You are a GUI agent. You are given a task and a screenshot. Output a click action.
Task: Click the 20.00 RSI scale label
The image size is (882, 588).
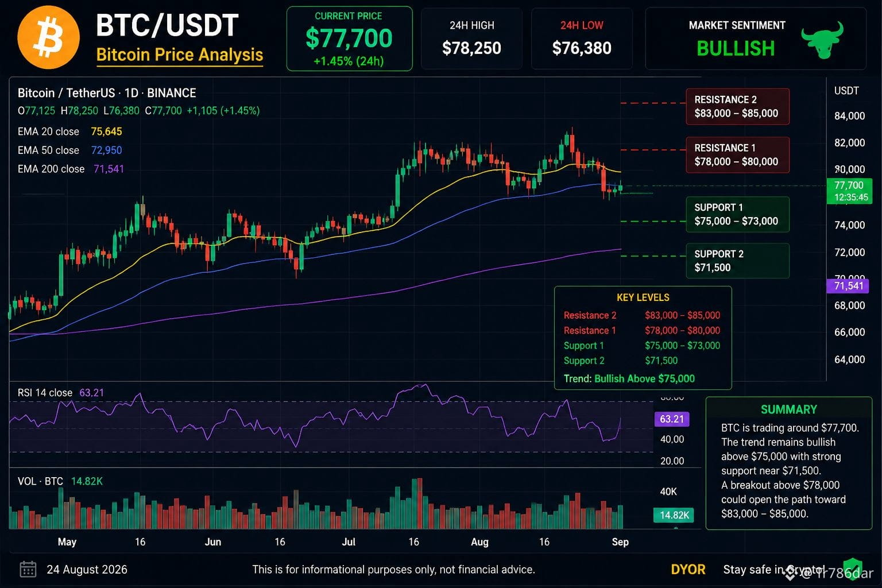(672, 461)
